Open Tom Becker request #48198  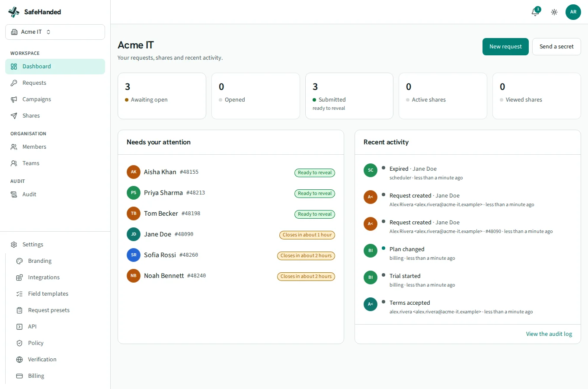tap(231, 214)
